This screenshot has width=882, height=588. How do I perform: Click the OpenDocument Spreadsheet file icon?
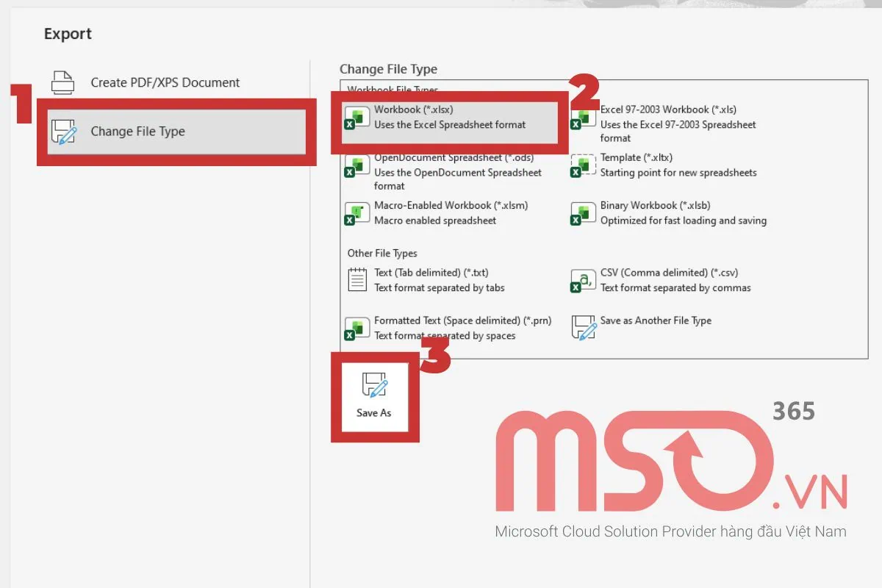(357, 166)
